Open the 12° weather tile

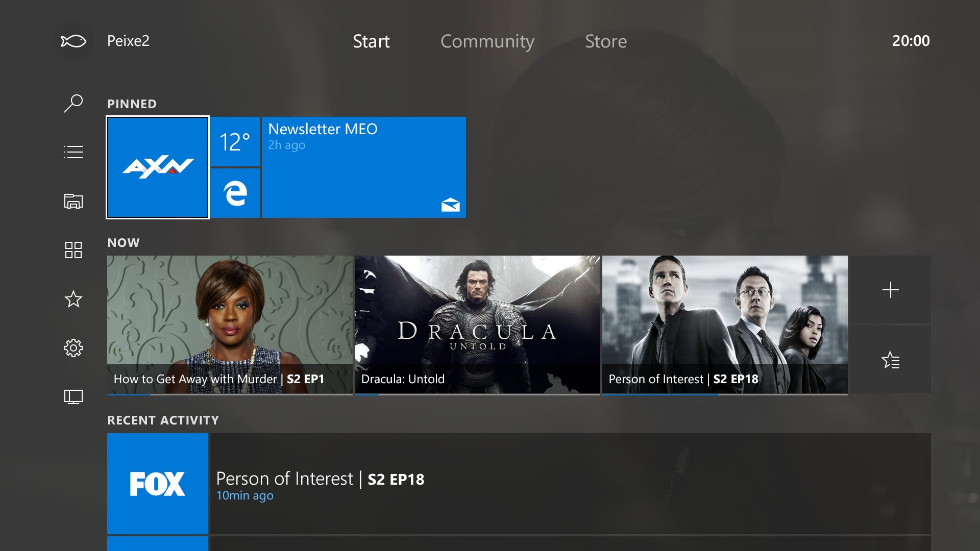point(235,142)
